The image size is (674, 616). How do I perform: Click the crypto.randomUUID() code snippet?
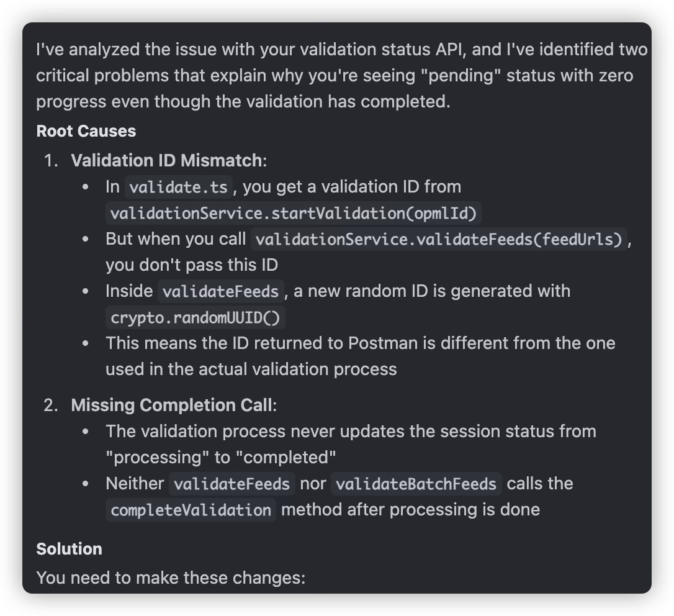coord(195,317)
